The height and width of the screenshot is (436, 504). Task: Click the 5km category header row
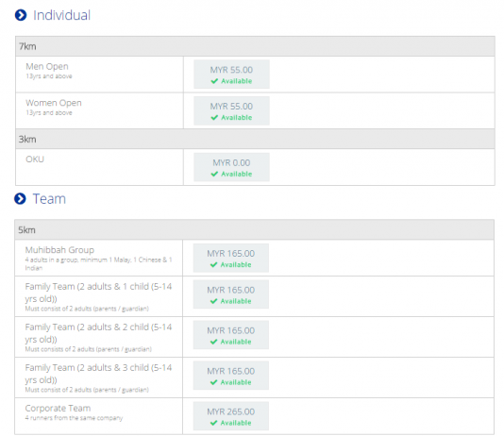(255, 229)
